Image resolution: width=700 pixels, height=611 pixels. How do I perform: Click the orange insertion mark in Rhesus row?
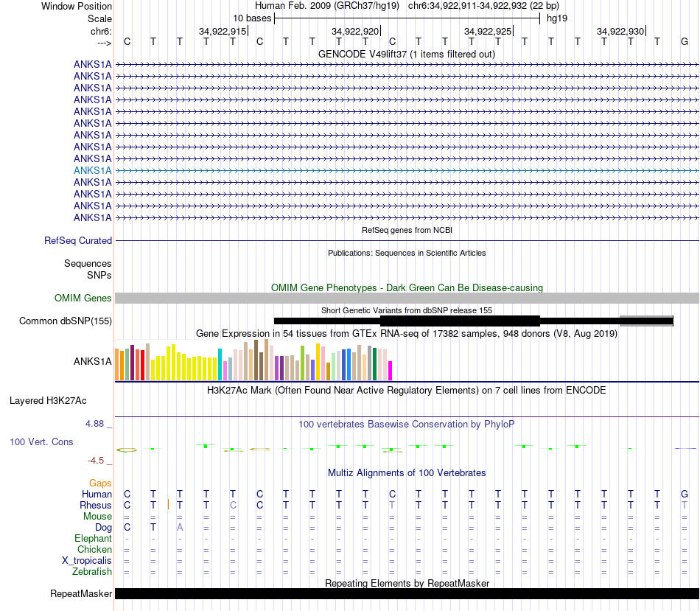click(x=168, y=505)
